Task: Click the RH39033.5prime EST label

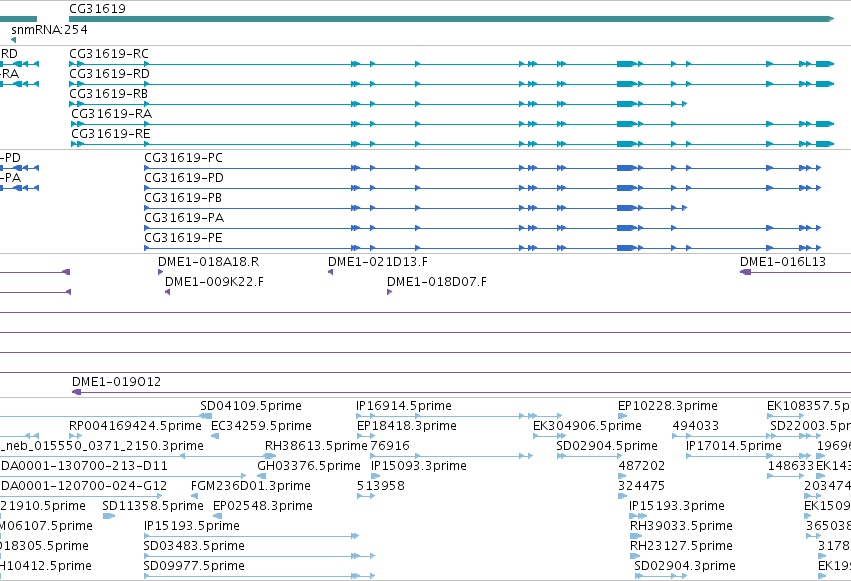Action: click(681, 526)
